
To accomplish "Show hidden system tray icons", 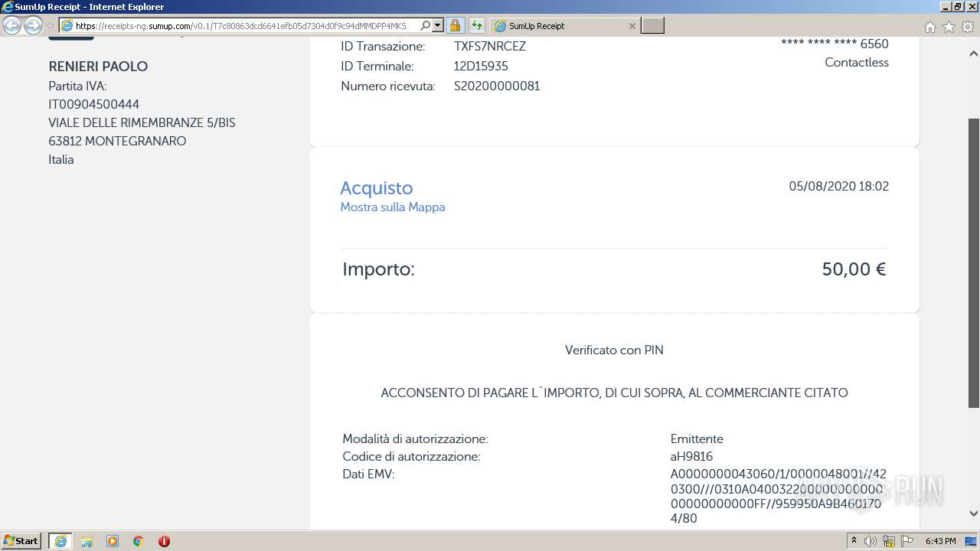I will (x=854, y=541).
